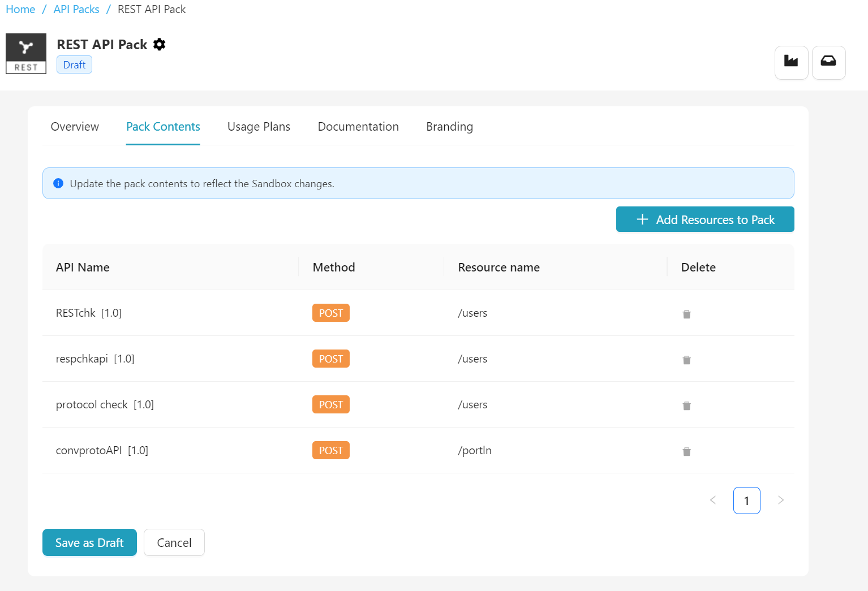Viewport: 868px width, 591px height.
Task: Select page 1 in pagination
Action: click(x=746, y=501)
